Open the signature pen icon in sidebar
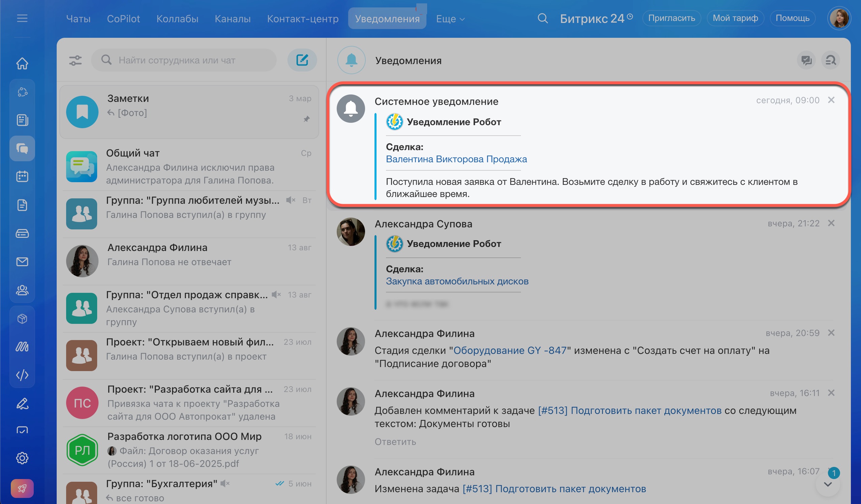This screenshot has width=861, height=504. tap(22, 403)
